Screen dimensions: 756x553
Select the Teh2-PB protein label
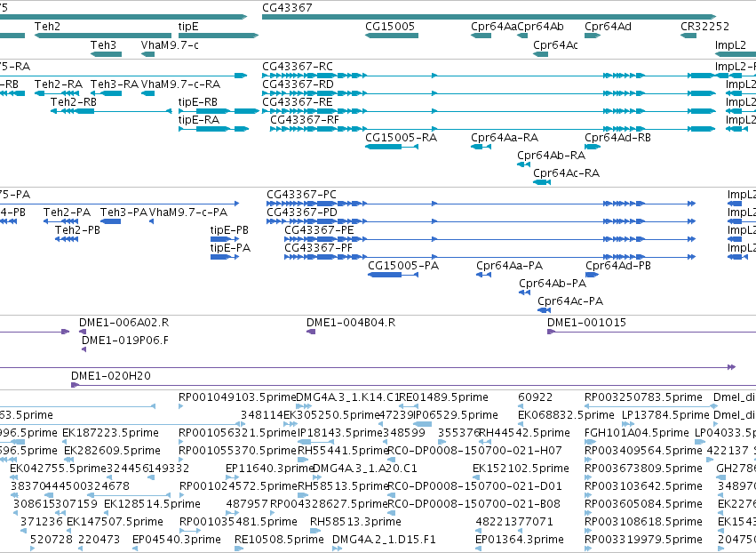[77, 230]
